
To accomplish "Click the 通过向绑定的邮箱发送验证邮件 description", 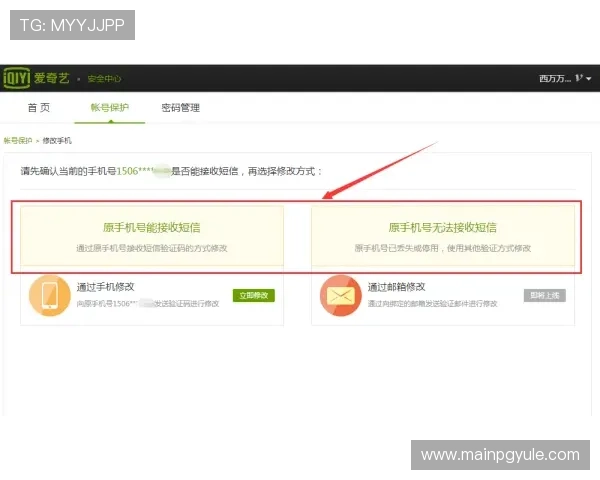I will (432, 304).
